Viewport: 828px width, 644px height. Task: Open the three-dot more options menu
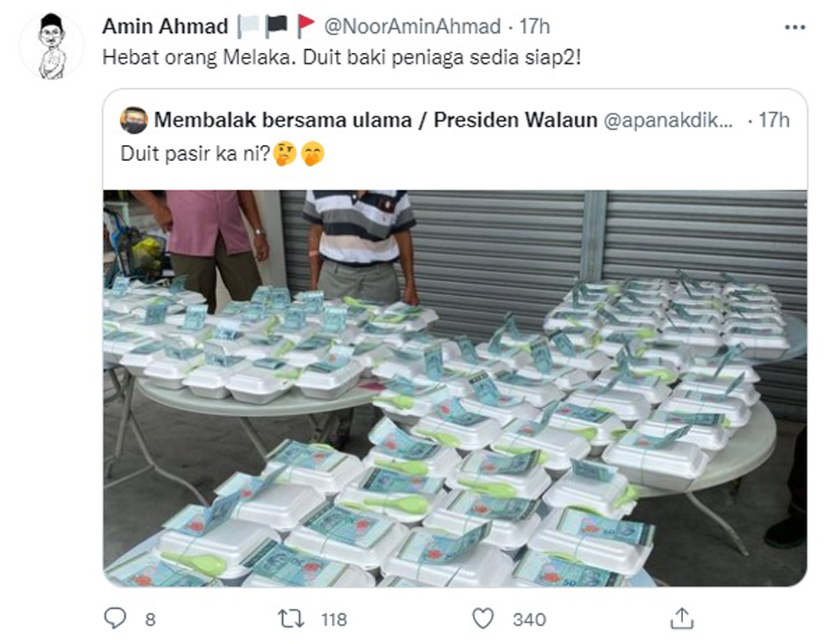point(795,28)
